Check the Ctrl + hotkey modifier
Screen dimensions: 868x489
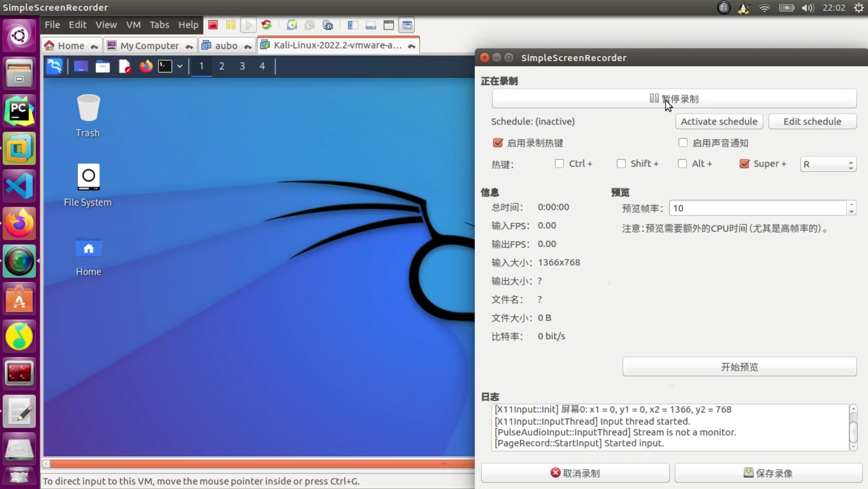tap(559, 163)
